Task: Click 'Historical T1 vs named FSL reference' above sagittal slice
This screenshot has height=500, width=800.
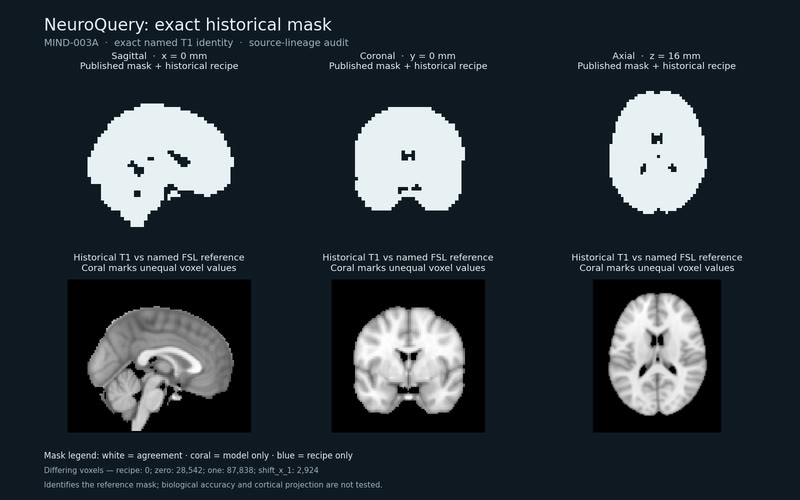Action: coord(159,258)
